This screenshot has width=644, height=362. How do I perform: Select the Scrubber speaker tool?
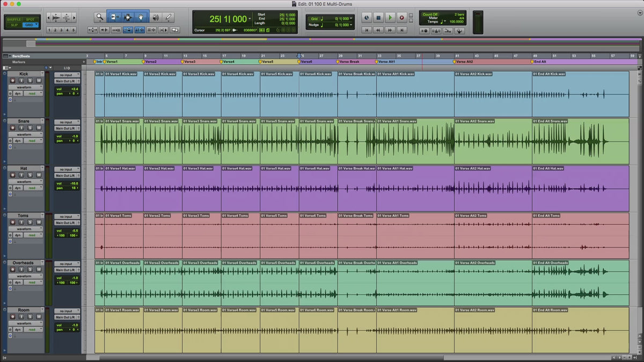click(155, 17)
